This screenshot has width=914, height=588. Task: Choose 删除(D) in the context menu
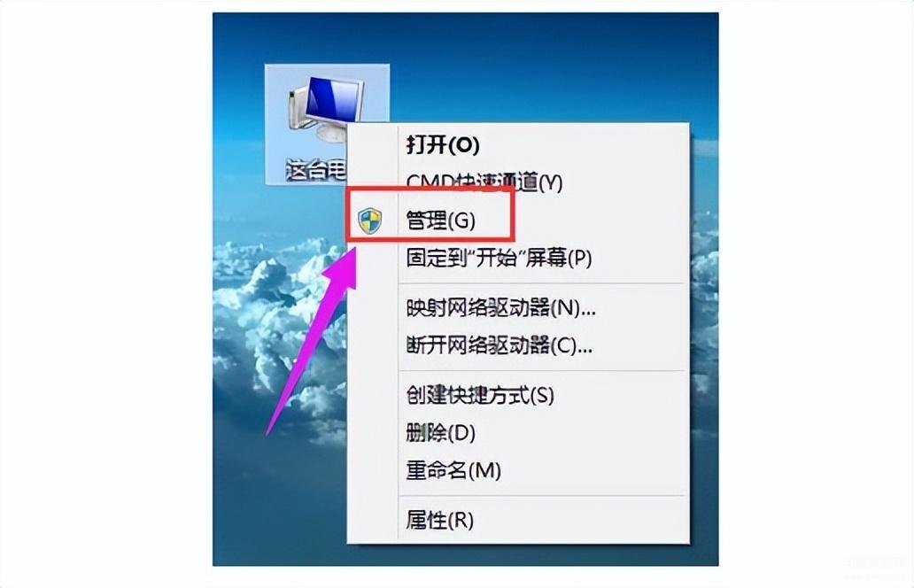pyautogui.click(x=441, y=433)
